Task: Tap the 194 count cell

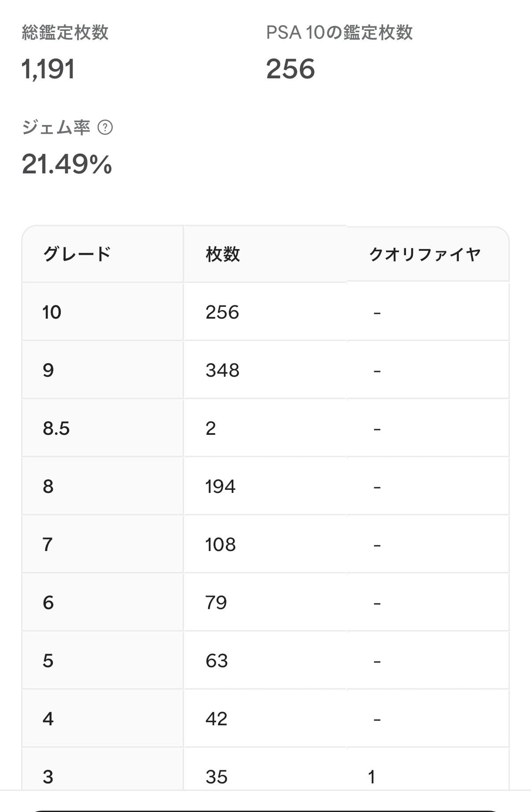Action: pyautogui.click(x=220, y=487)
